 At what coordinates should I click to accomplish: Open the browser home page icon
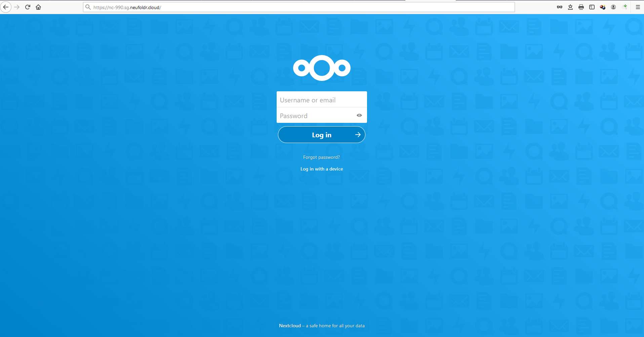tap(38, 7)
